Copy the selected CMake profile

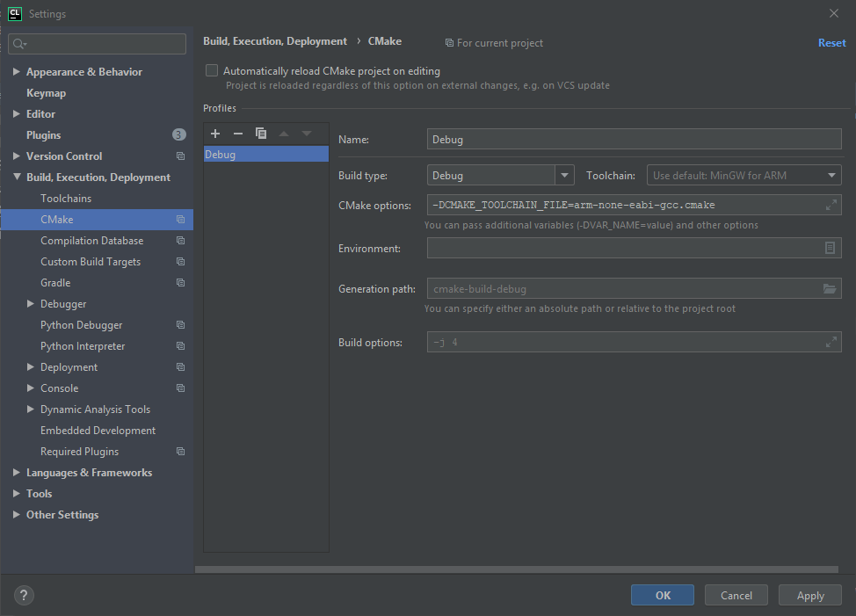261,134
